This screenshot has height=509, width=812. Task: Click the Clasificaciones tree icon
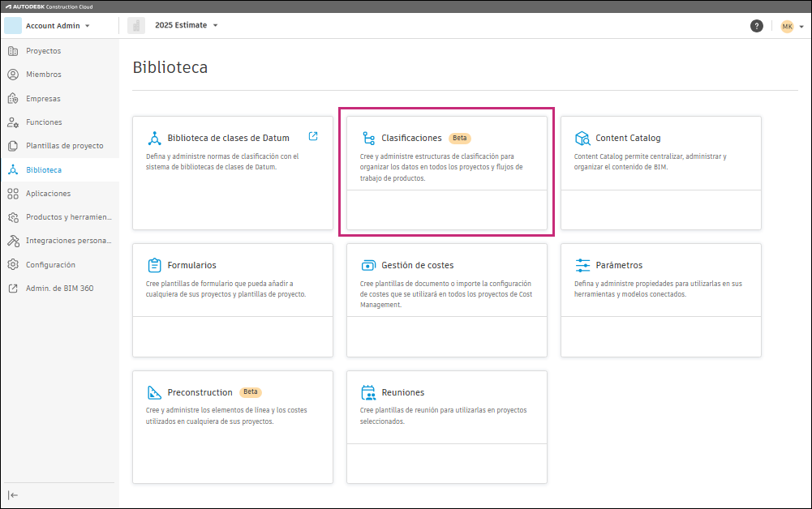tap(369, 138)
